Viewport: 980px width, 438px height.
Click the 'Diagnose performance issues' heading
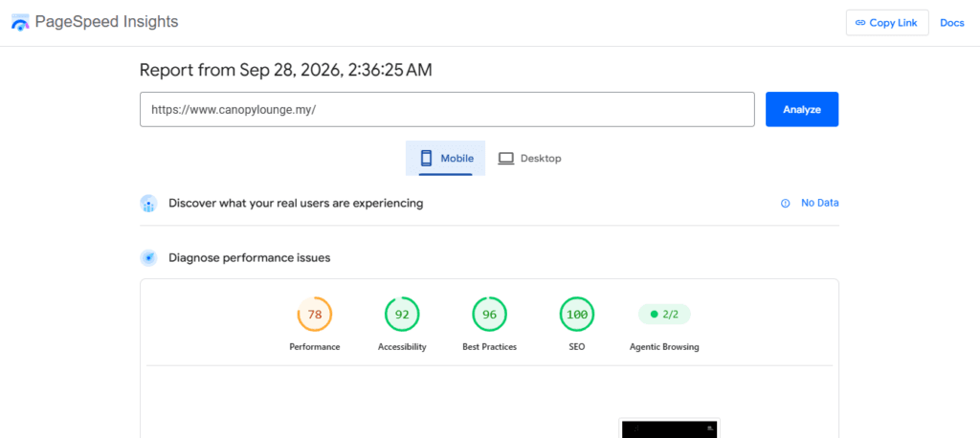[250, 257]
